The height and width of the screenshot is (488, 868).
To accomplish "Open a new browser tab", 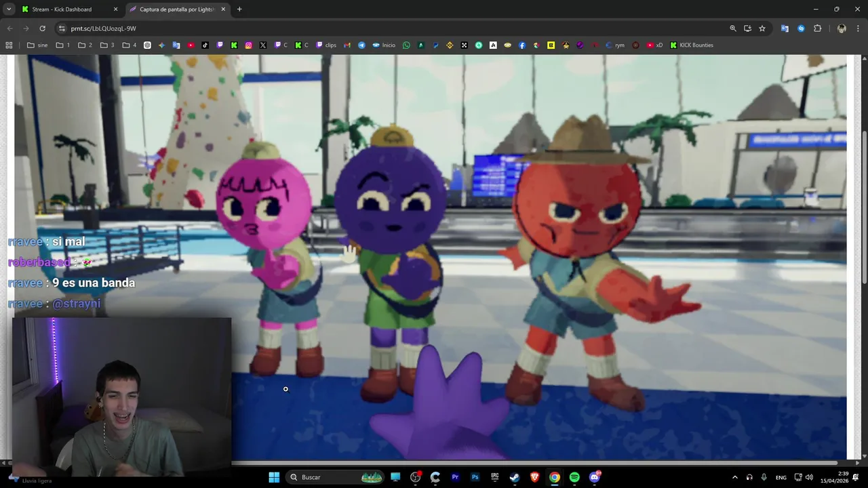I will [239, 9].
